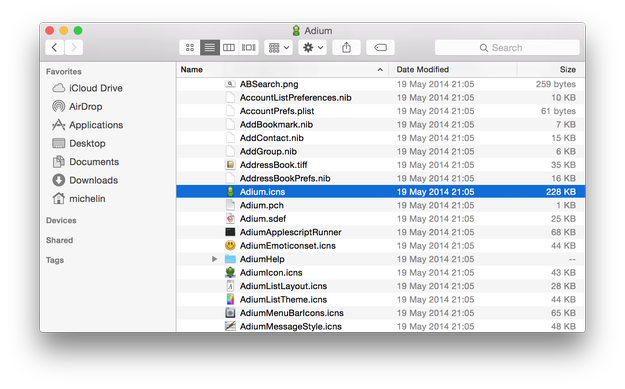Click the Tags sidebar heading
625x389 pixels.
(55, 260)
